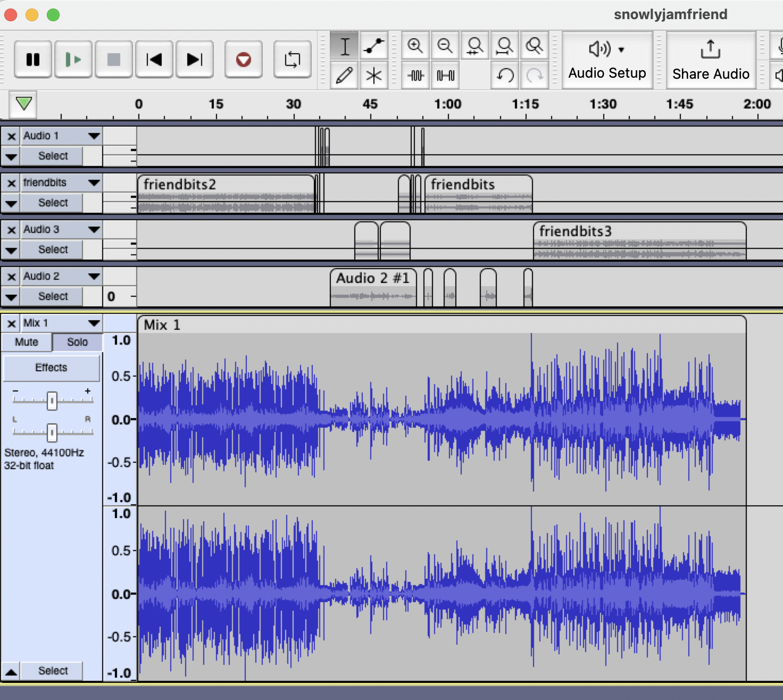Image resolution: width=783 pixels, height=700 pixels.
Task: Open the Audio 2 track menu
Action: pyautogui.click(x=62, y=277)
